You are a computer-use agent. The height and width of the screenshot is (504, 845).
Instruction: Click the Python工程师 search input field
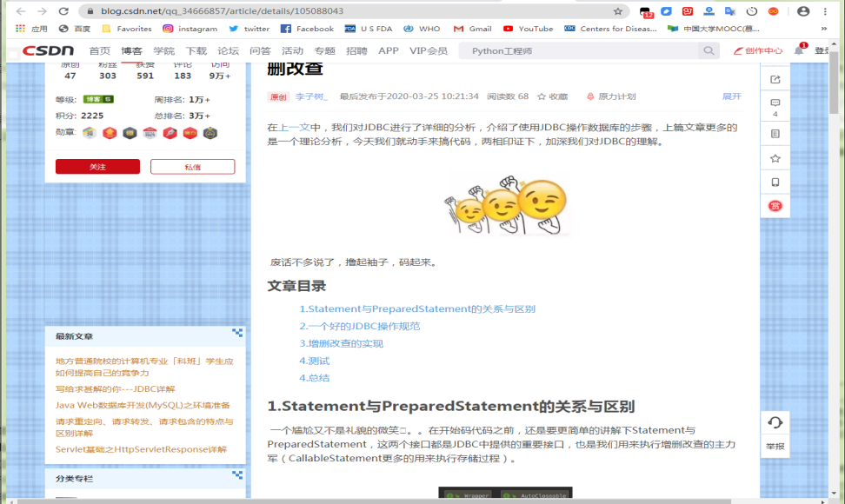(582, 51)
